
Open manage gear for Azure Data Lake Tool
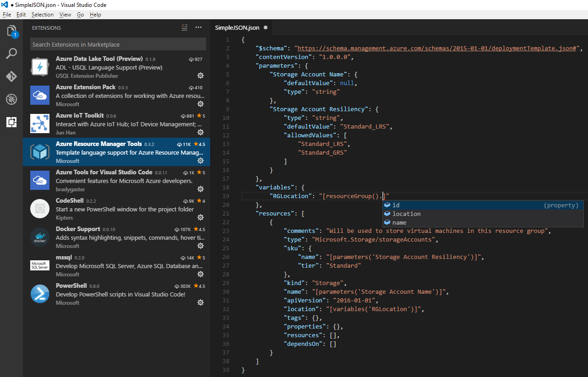[200, 75]
